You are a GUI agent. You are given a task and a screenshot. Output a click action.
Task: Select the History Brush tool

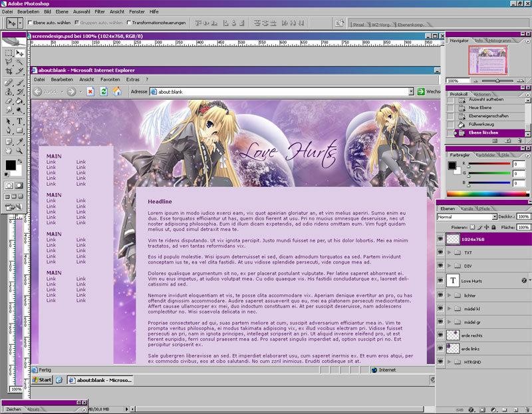[19, 92]
